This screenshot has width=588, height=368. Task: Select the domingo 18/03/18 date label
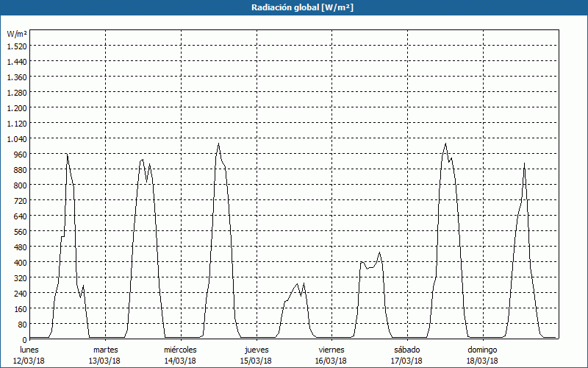pos(482,355)
